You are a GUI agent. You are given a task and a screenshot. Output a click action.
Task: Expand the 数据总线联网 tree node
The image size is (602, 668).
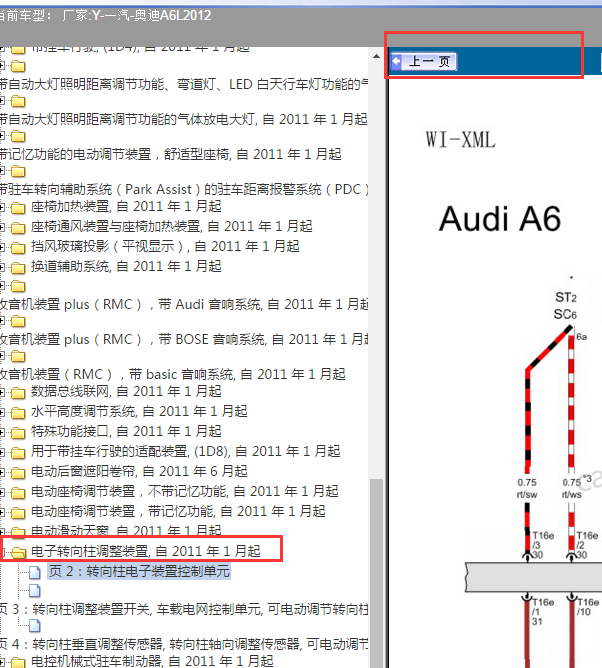(x=2, y=392)
